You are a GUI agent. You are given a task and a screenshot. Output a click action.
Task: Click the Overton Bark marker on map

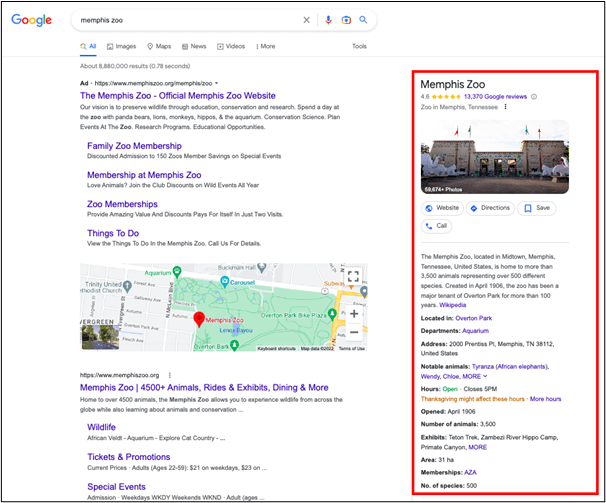234,344
